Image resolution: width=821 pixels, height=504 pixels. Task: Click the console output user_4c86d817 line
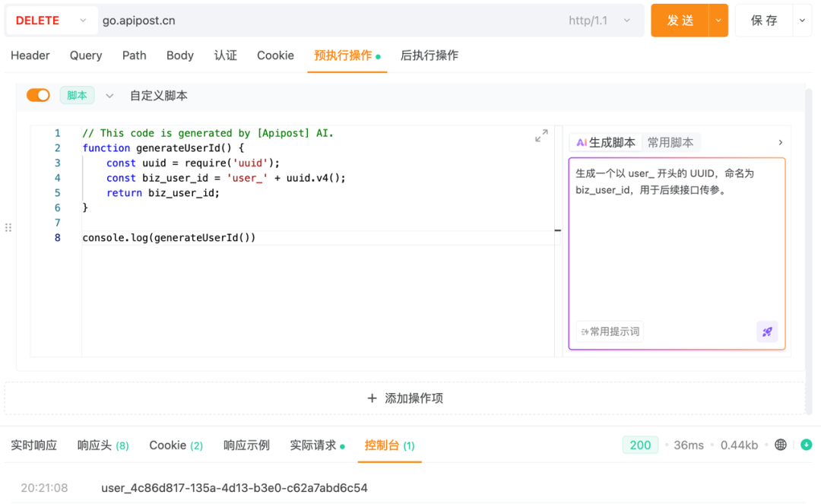235,488
